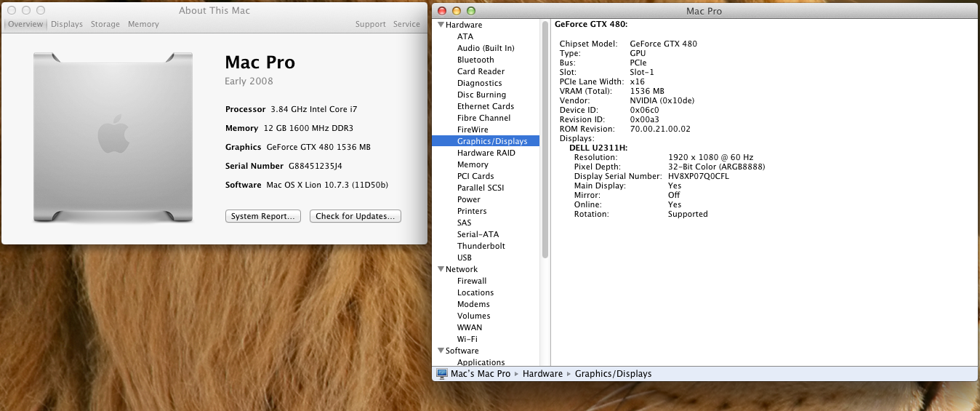Select Fibre Channel item
The width and height of the screenshot is (980, 411).
point(486,118)
